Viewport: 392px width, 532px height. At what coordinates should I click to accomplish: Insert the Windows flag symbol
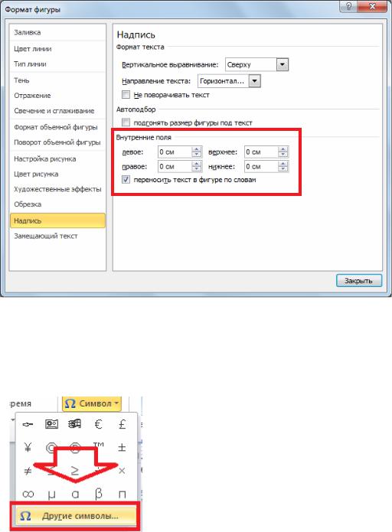click(75, 424)
